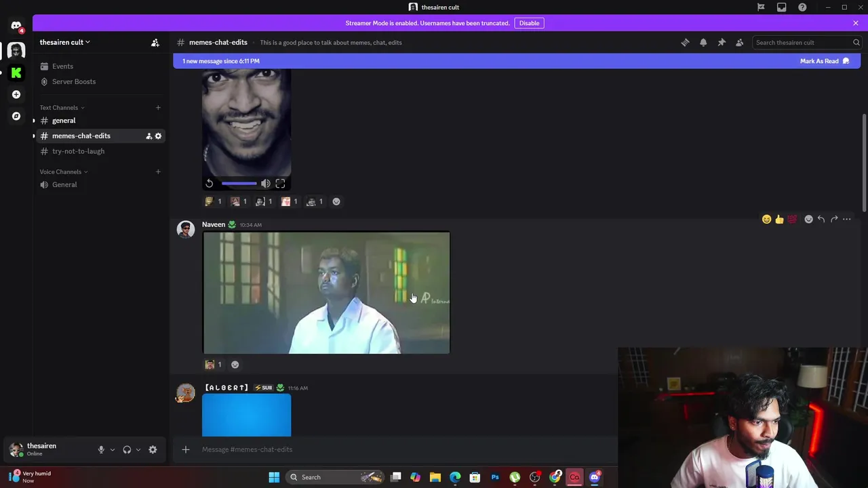Open the general text channel
Image resolution: width=868 pixels, height=488 pixels.
(x=98, y=121)
